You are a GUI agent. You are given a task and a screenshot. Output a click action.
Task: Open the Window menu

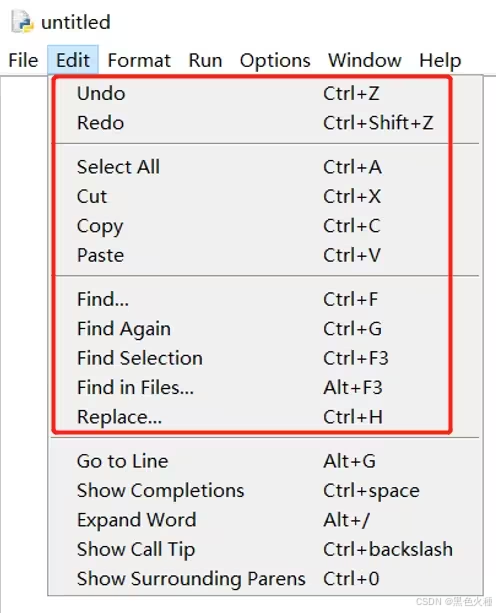(364, 61)
